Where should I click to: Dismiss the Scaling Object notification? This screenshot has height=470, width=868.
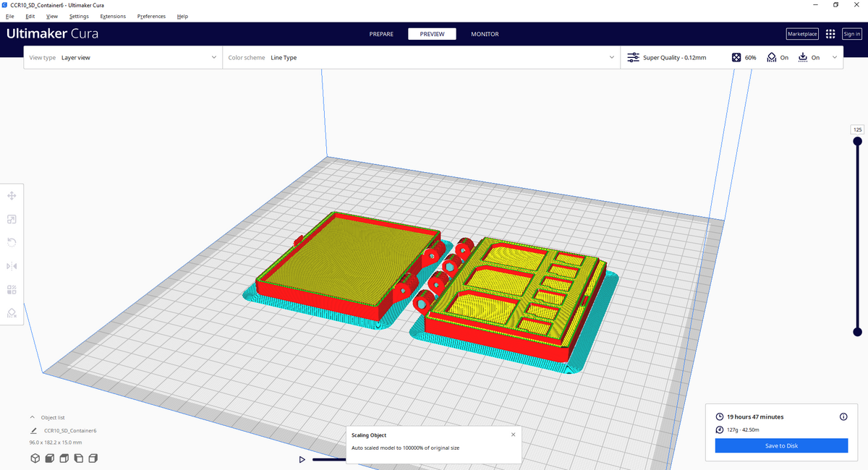point(514,435)
